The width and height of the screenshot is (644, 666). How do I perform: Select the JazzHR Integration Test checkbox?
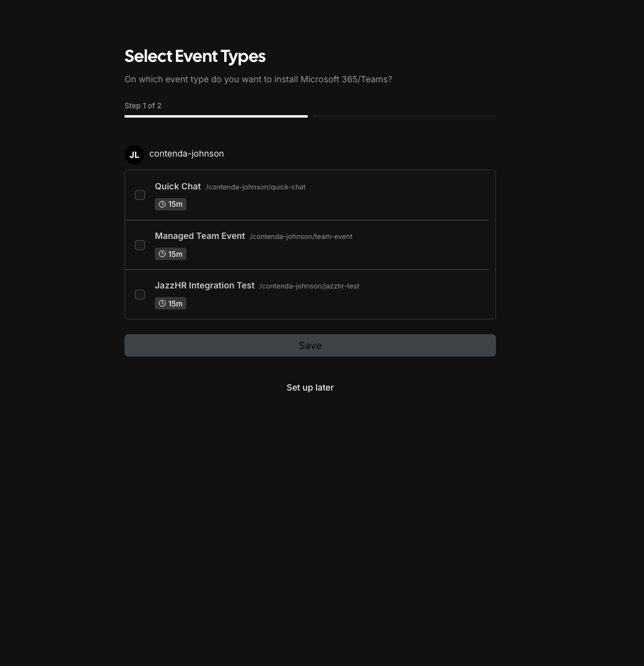pyautogui.click(x=140, y=294)
